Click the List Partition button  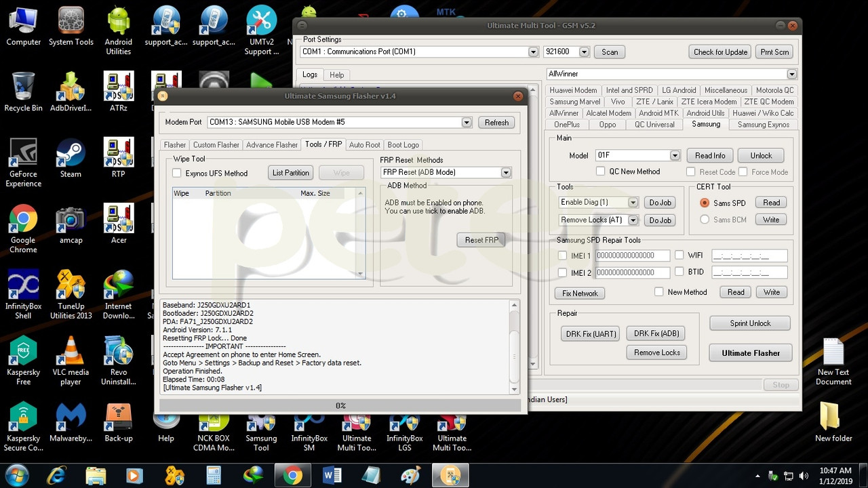pos(291,173)
